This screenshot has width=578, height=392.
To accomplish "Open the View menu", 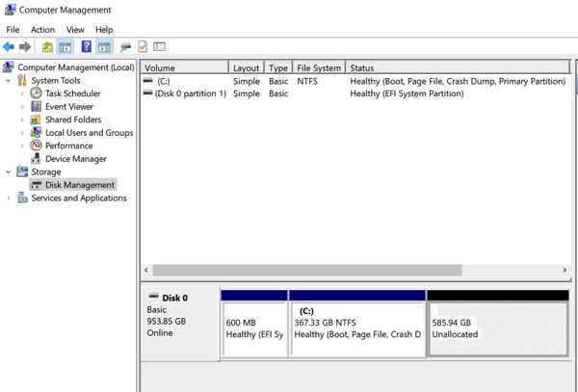I will click(x=75, y=30).
